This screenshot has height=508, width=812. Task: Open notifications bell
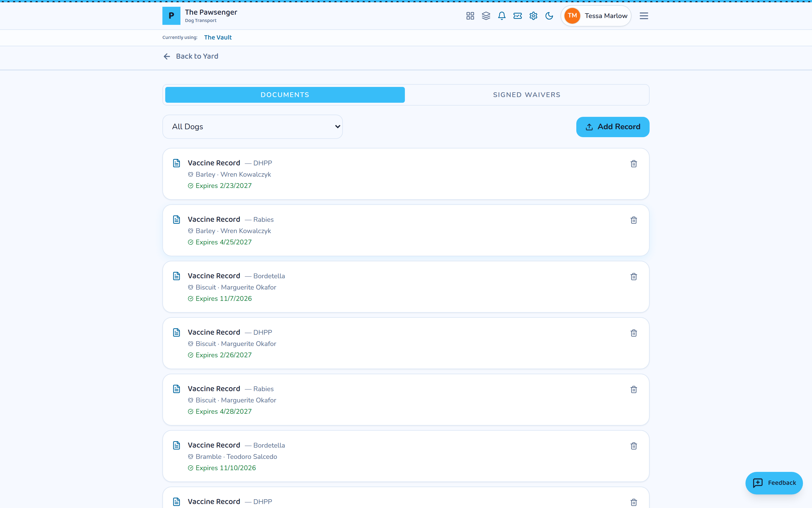coord(502,16)
